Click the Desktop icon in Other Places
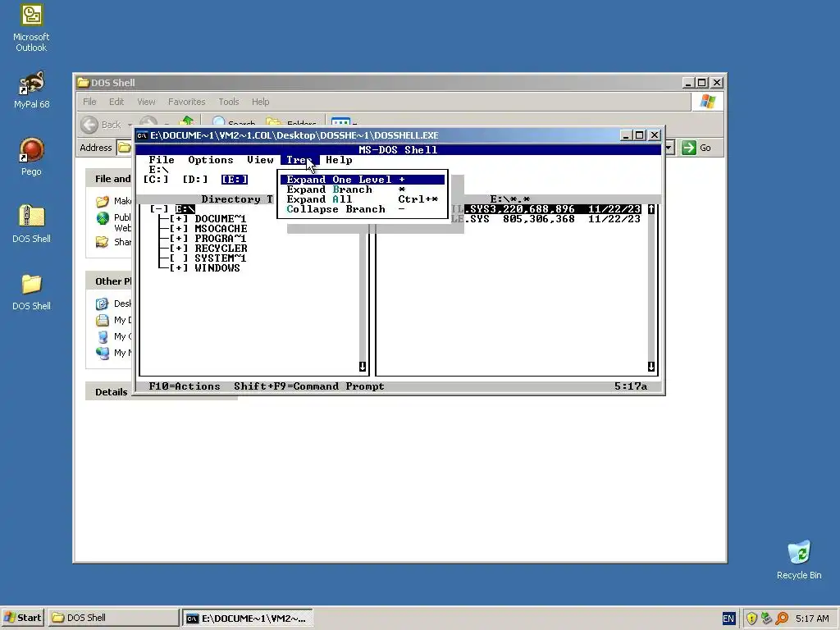 [103, 304]
